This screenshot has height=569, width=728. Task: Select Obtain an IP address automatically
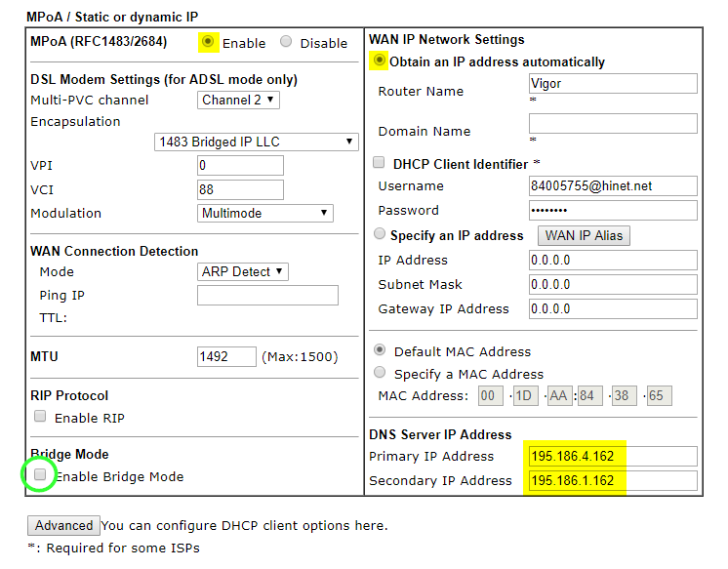(x=379, y=61)
